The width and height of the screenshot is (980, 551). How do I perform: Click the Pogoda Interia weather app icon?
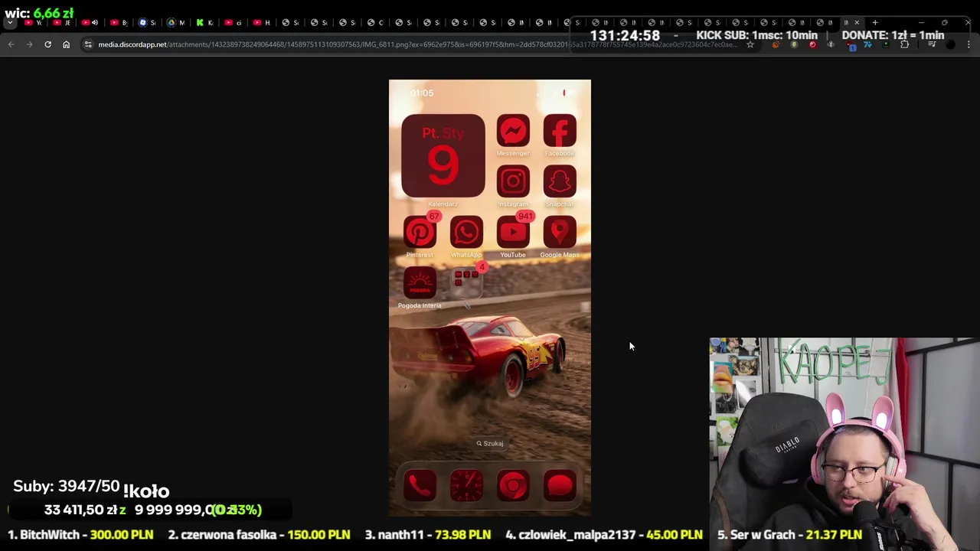click(x=420, y=283)
